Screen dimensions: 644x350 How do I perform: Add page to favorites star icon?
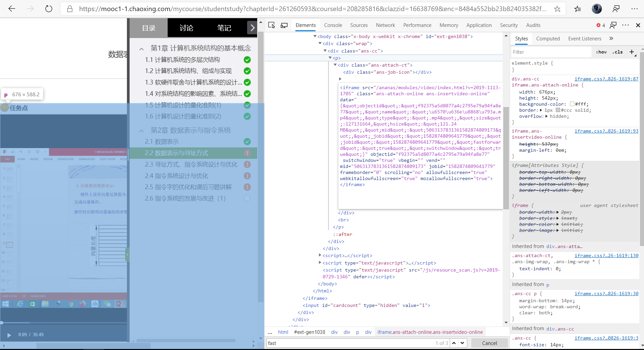pyautogui.click(x=557, y=9)
